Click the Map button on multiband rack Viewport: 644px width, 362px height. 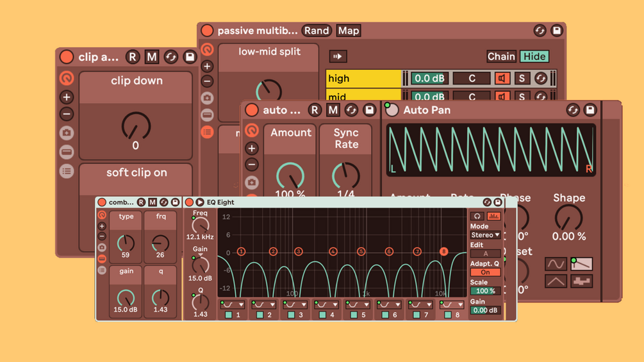[349, 31]
